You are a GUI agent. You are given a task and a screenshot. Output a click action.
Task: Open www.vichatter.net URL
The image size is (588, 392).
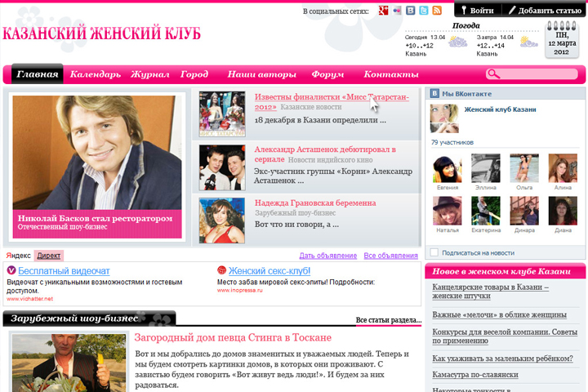(x=29, y=299)
